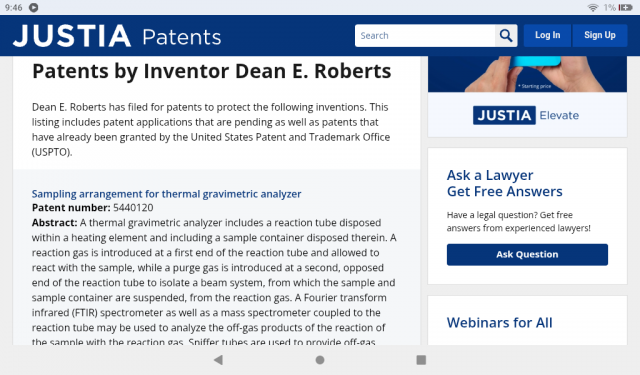Click the Justia Elevate ad logo
The height and width of the screenshot is (375, 640).
526,115
